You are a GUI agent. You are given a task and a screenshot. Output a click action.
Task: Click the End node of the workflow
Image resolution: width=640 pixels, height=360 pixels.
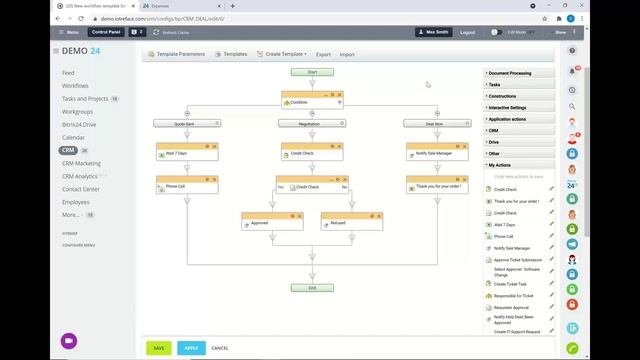[x=312, y=288]
